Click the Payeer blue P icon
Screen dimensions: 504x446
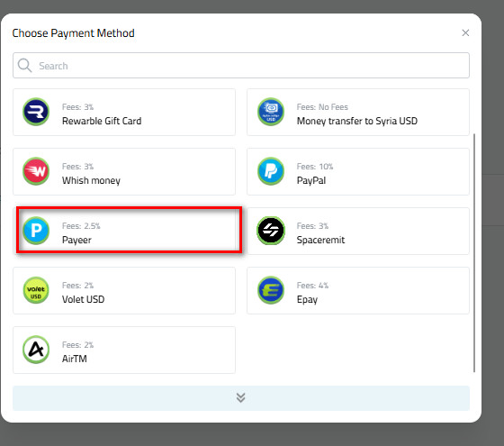(36, 231)
